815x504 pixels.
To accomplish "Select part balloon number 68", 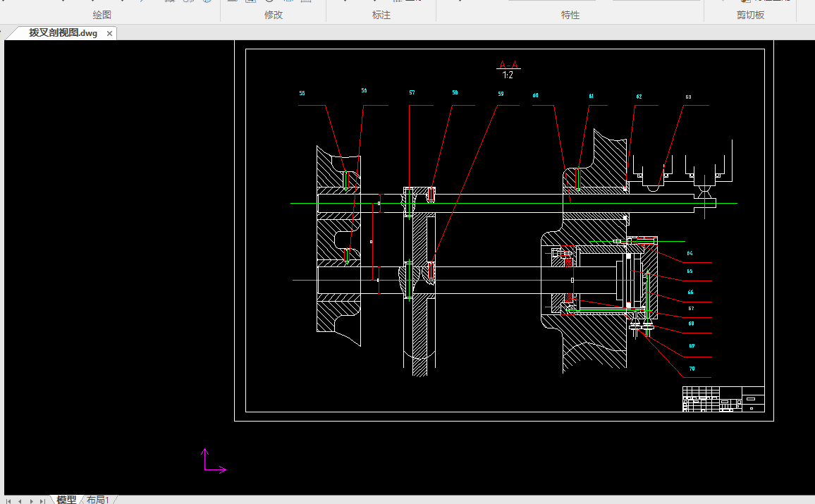I will click(x=692, y=324).
